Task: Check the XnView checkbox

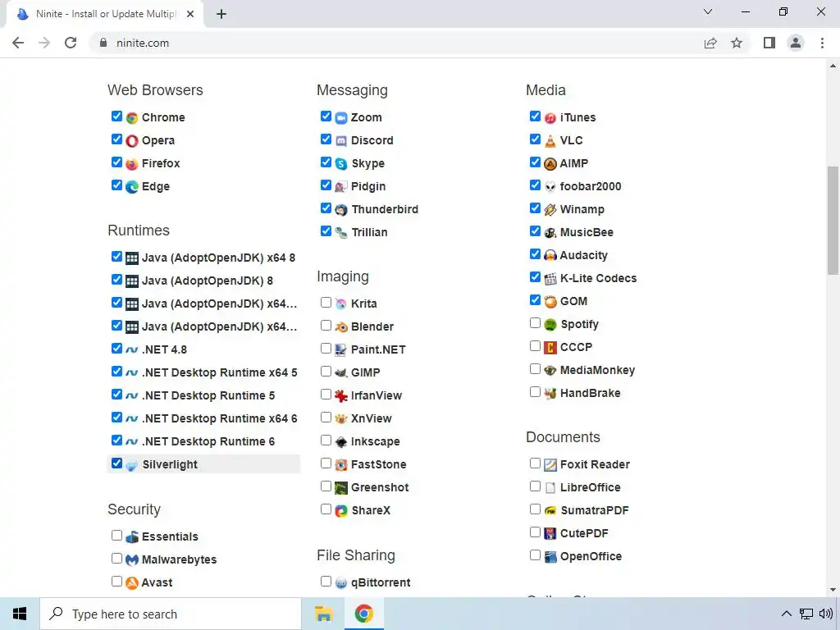Action: (x=326, y=417)
